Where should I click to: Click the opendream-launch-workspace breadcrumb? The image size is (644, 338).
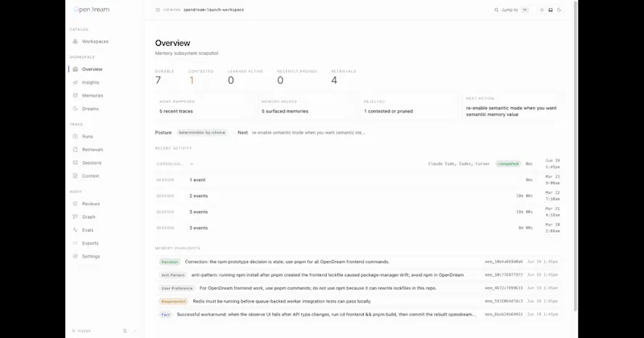click(213, 10)
